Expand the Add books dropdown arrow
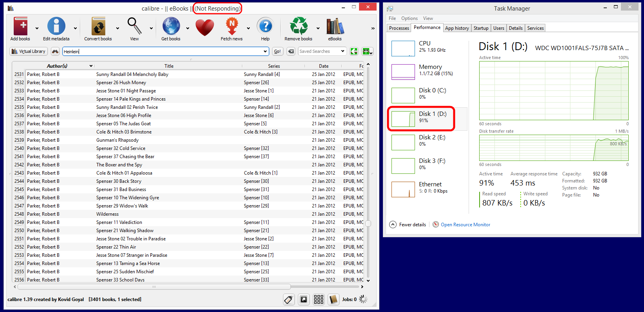Image resolution: width=644 pixels, height=312 pixels. coord(37,28)
